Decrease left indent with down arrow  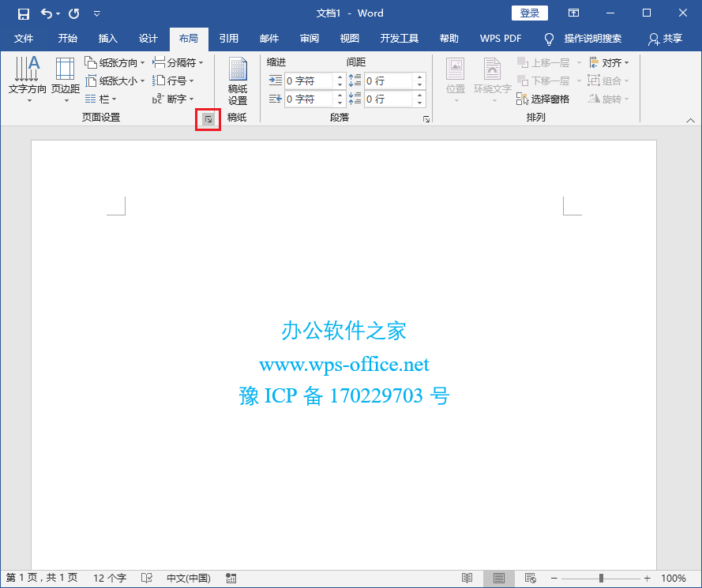(340, 84)
